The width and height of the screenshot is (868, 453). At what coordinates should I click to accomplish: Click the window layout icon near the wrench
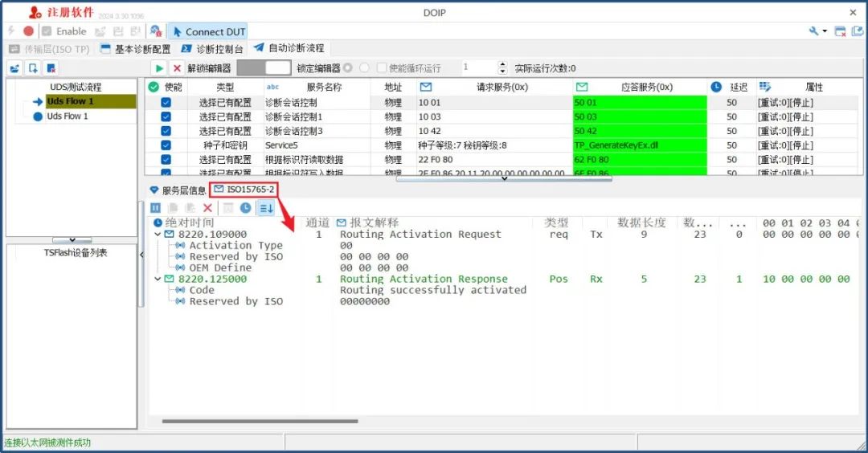[x=841, y=31]
